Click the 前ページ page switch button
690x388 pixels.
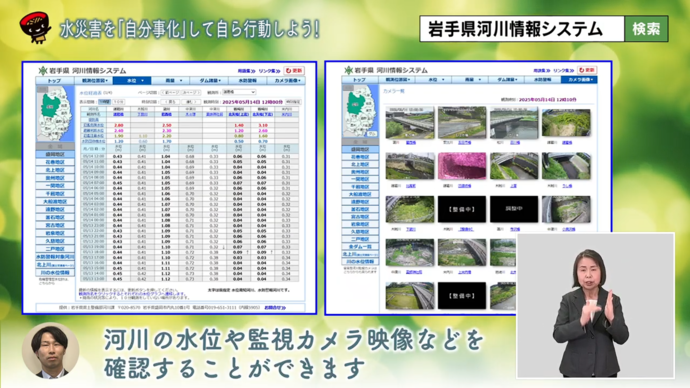pos(170,92)
